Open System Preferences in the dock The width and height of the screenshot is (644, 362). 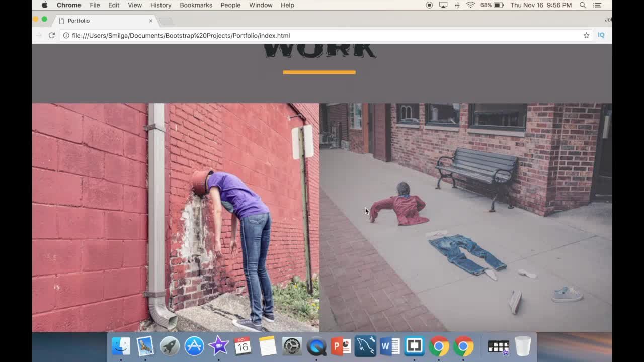tap(292, 346)
